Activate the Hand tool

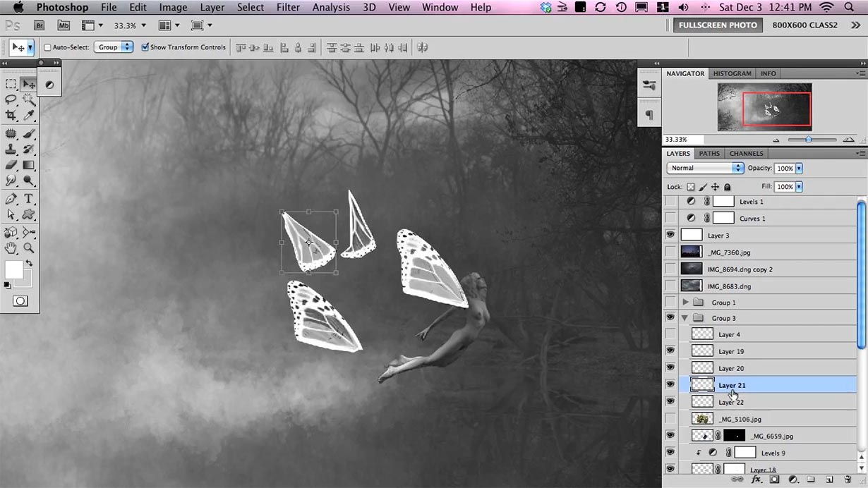point(11,248)
